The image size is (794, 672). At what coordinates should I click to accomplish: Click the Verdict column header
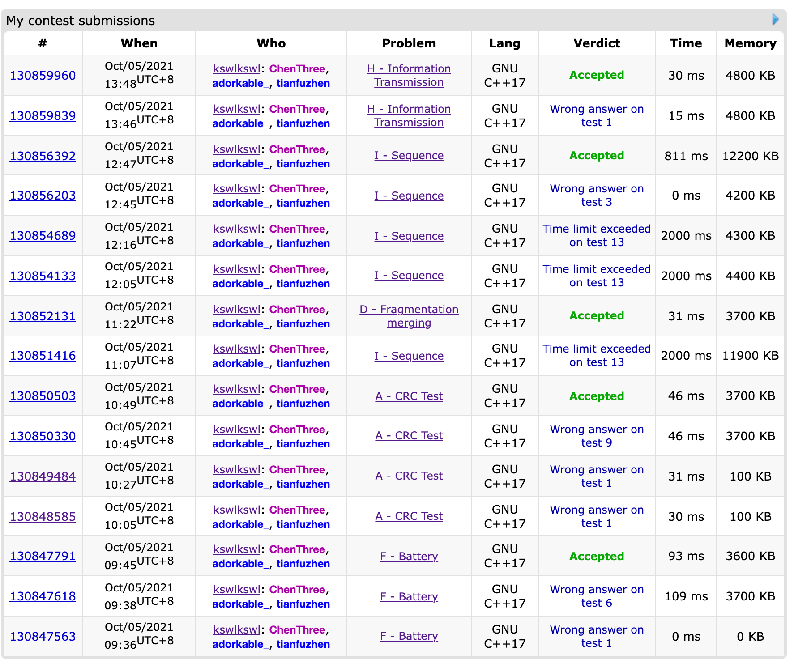click(x=596, y=43)
